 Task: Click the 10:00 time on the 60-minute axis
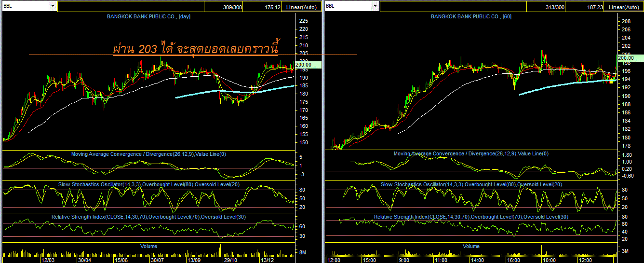(x=549, y=260)
